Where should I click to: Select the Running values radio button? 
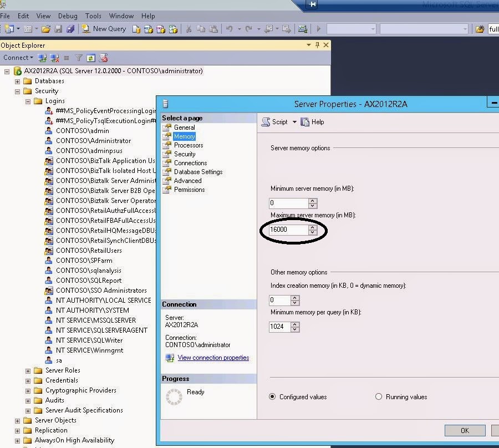(x=378, y=396)
